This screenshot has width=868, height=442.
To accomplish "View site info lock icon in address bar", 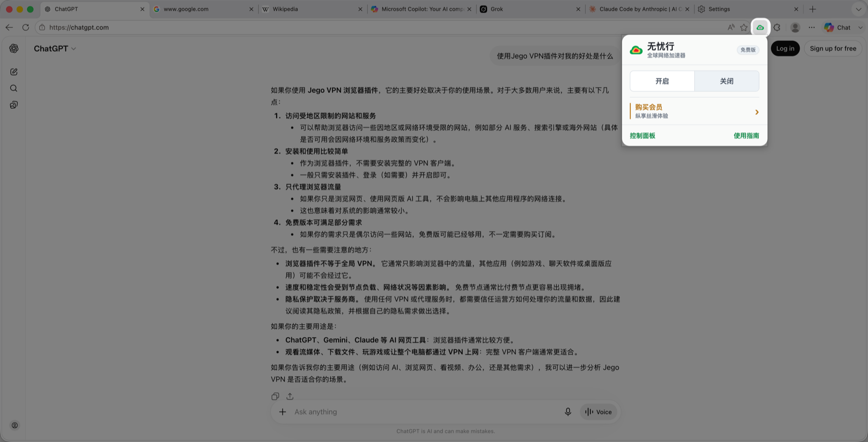I will click(42, 27).
